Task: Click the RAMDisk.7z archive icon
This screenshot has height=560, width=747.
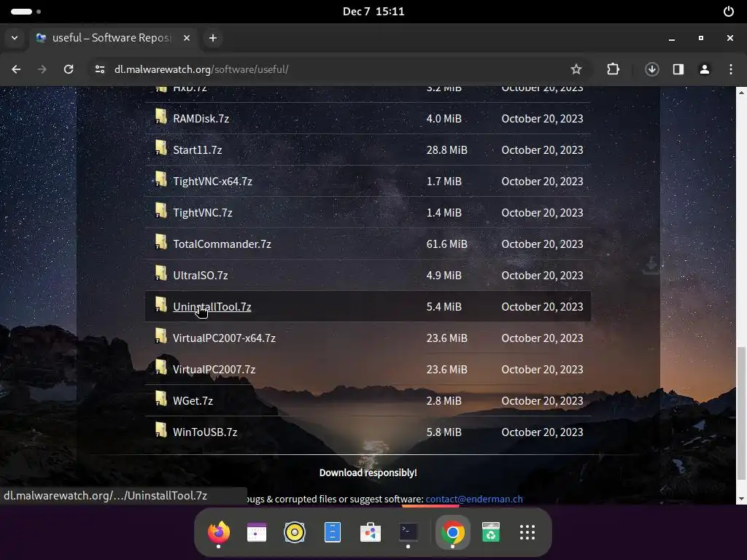Action: click(161, 117)
